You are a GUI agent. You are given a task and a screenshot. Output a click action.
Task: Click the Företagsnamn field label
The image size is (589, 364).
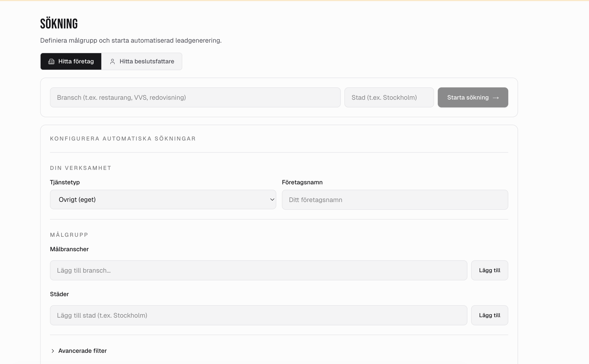(x=302, y=182)
